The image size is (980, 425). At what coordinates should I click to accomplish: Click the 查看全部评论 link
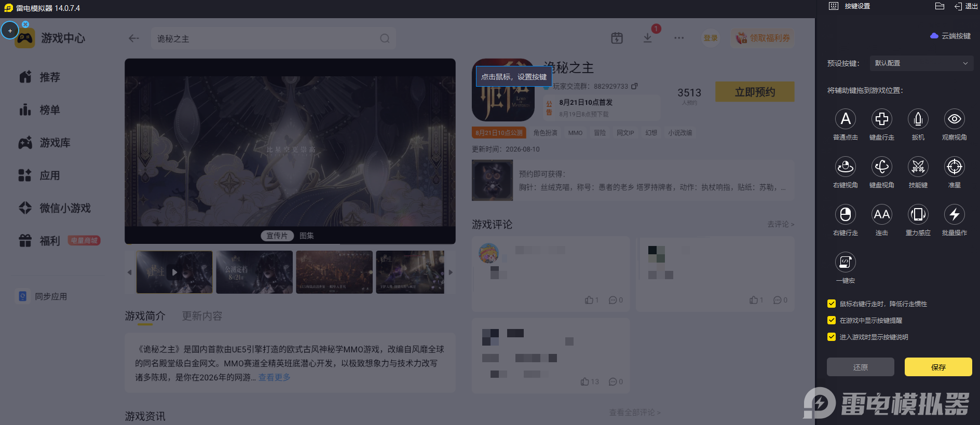(635, 413)
